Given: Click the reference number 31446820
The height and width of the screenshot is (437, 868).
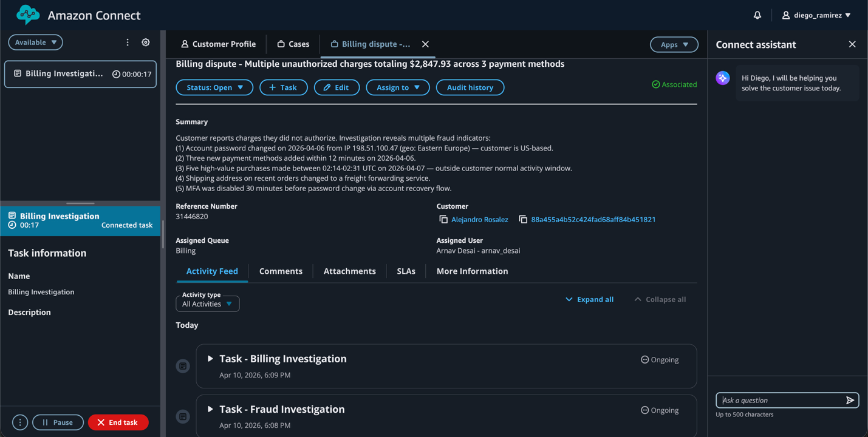Looking at the screenshot, I should (192, 216).
